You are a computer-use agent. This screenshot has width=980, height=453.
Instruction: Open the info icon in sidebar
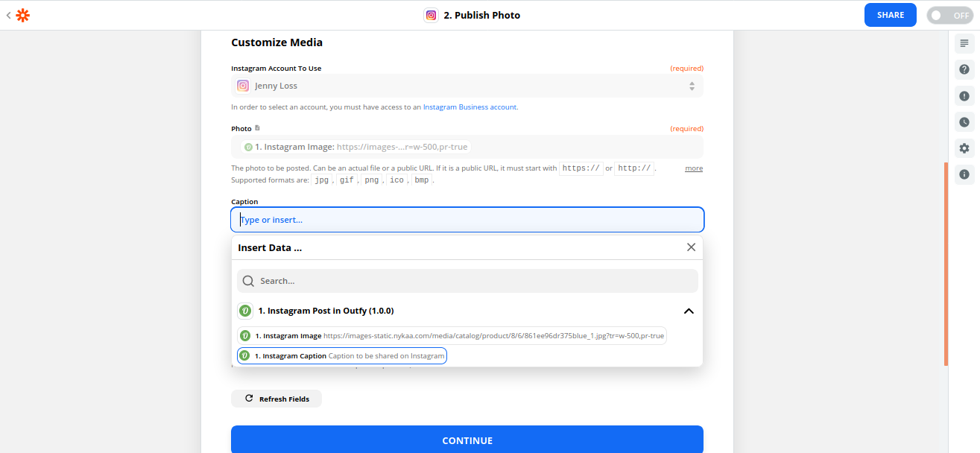pyautogui.click(x=964, y=174)
